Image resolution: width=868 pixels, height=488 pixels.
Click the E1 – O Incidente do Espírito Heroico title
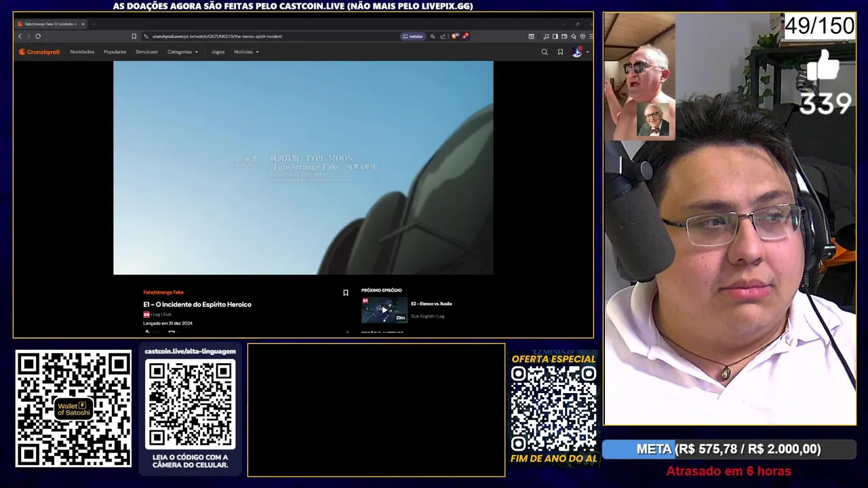click(197, 304)
